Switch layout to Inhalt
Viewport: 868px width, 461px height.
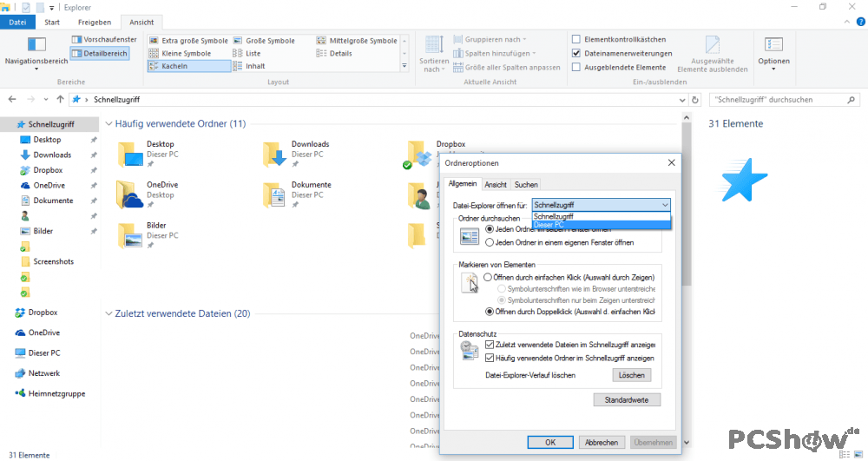click(x=249, y=66)
